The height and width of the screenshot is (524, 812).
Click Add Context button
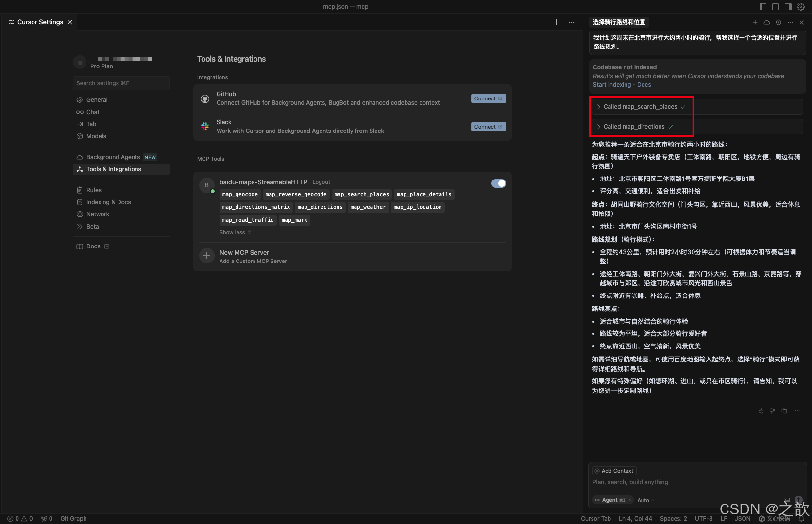tap(614, 471)
